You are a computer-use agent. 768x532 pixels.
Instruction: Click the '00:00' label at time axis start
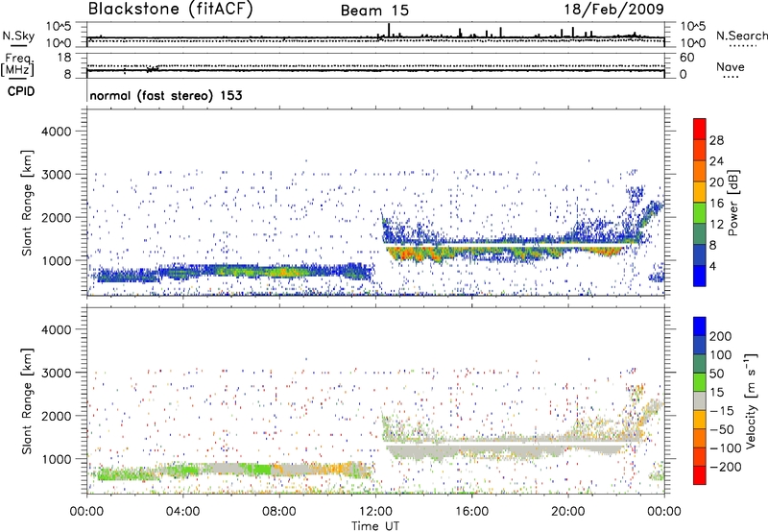[86, 512]
